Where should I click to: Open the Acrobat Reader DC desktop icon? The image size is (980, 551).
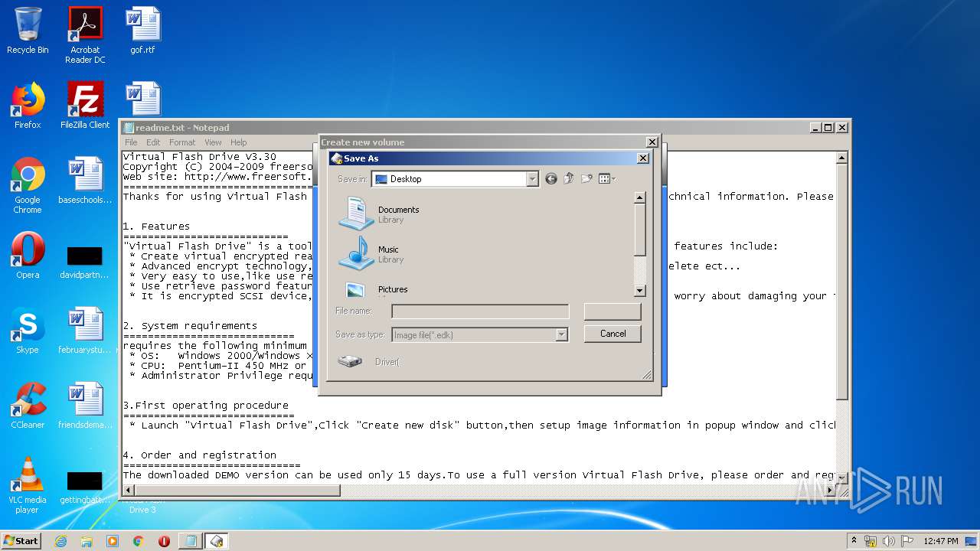point(85,35)
